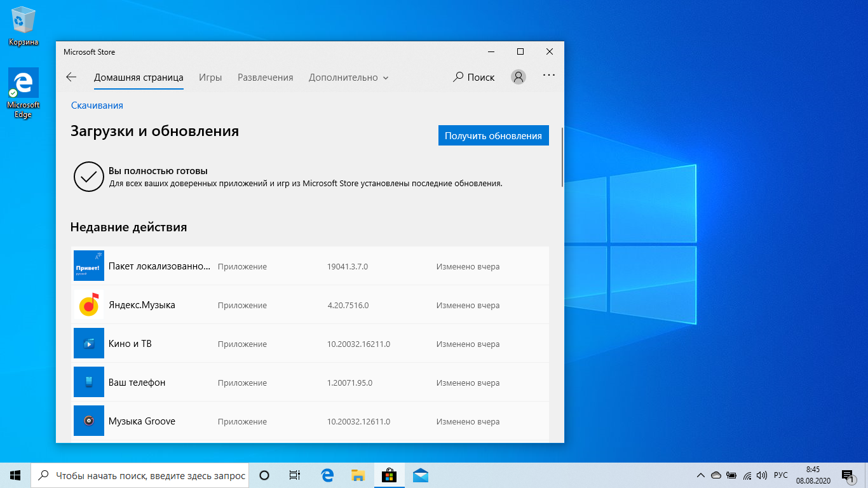Click the Store window vertical scrollbar
Image resolution: width=868 pixels, height=488 pixels.
tap(562, 158)
